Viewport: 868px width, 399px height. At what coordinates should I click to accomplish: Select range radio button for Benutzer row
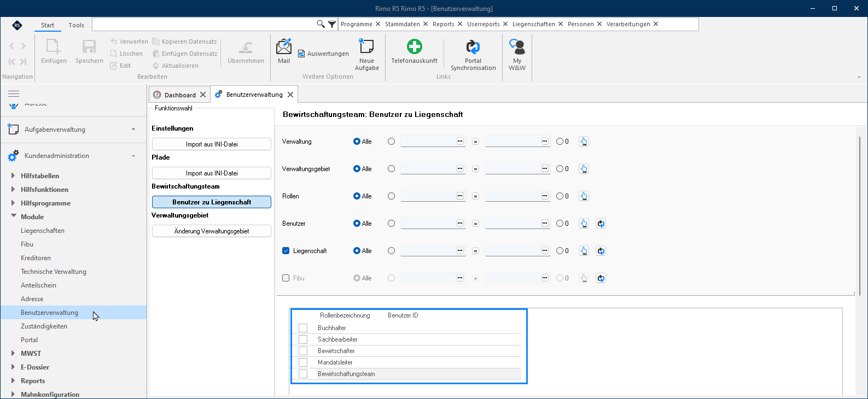pyautogui.click(x=391, y=224)
